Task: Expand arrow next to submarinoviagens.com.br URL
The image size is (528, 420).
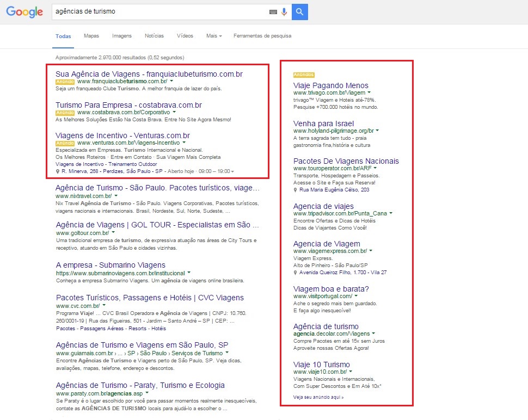Action: (189, 273)
